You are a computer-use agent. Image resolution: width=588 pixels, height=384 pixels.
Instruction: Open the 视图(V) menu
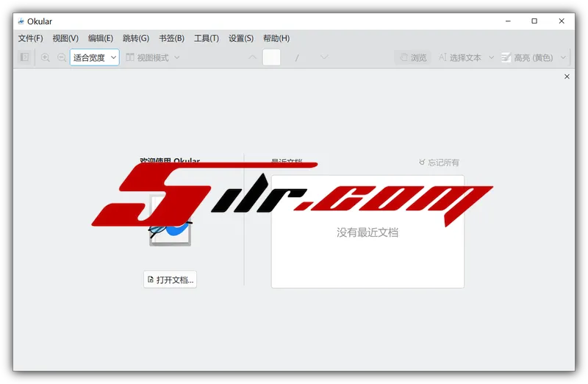click(65, 38)
